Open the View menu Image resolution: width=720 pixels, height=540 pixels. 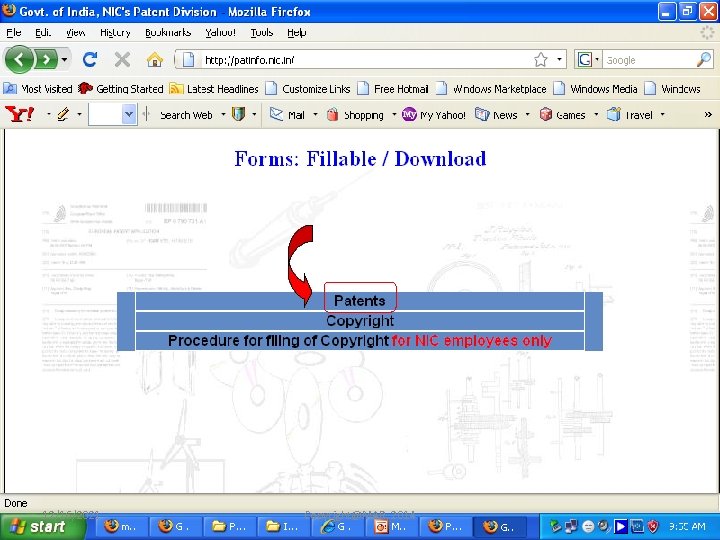click(x=75, y=33)
